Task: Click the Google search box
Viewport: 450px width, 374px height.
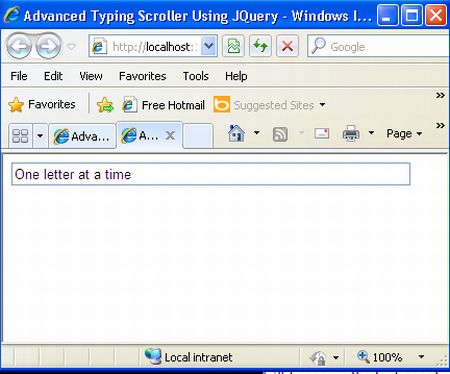Action: [x=378, y=46]
